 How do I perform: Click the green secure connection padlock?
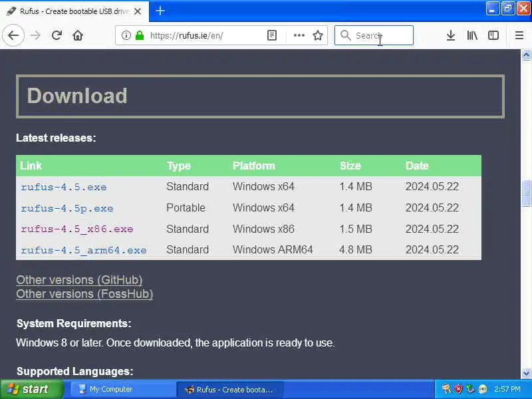[x=140, y=35]
